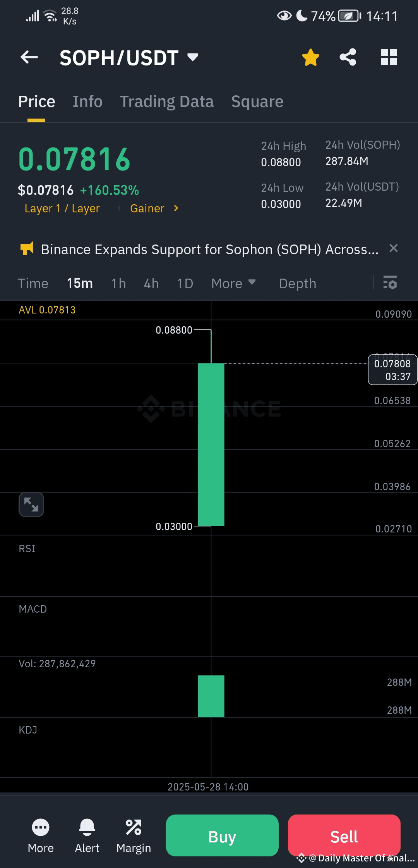Expand chart to fullscreen

[31, 505]
